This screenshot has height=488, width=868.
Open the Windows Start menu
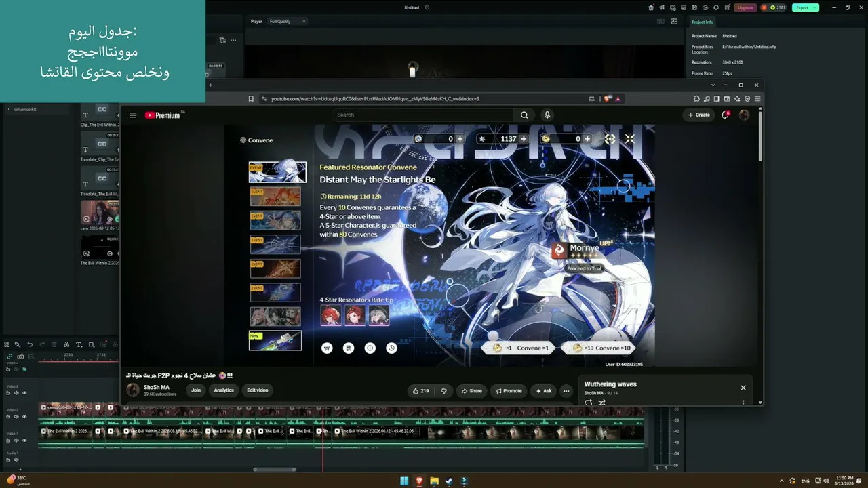[404, 481]
